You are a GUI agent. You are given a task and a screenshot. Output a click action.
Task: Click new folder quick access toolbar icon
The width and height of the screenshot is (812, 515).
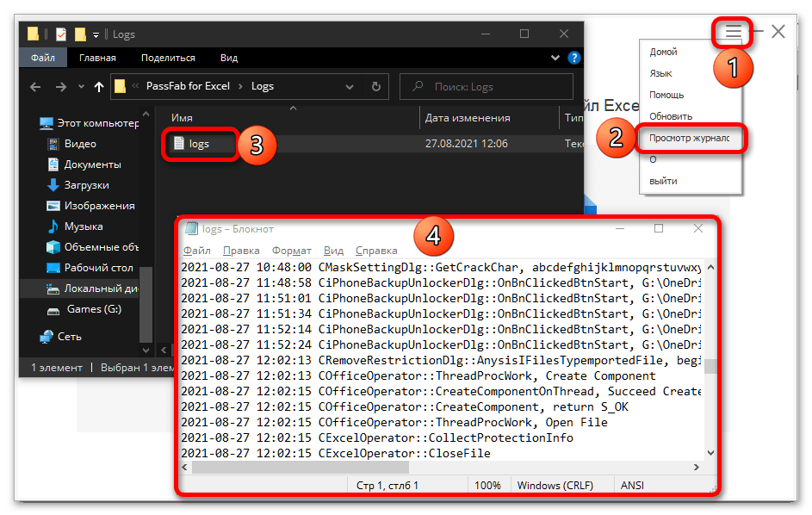click(80, 34)
